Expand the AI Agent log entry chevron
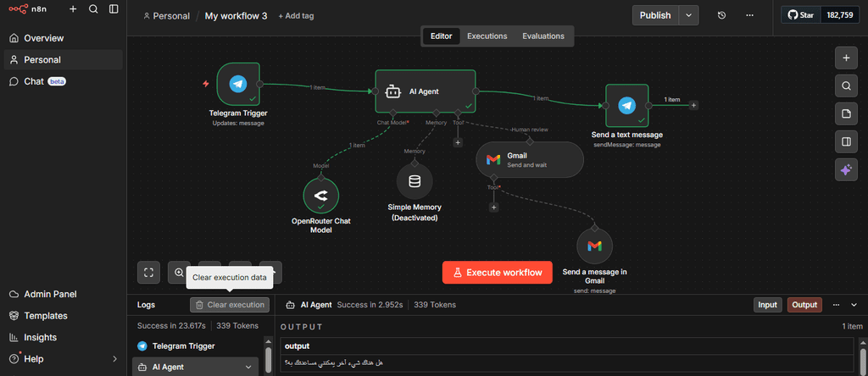This screenshot has width=868, height=376. (248, 368)
